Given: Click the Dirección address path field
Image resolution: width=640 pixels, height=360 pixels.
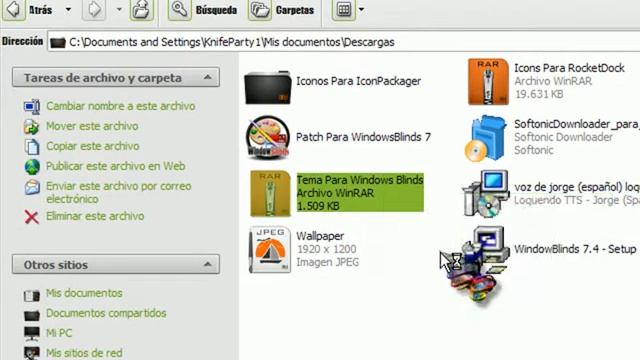Looking at the screenshot, I should pyautogui.click(x=344, y=42).
